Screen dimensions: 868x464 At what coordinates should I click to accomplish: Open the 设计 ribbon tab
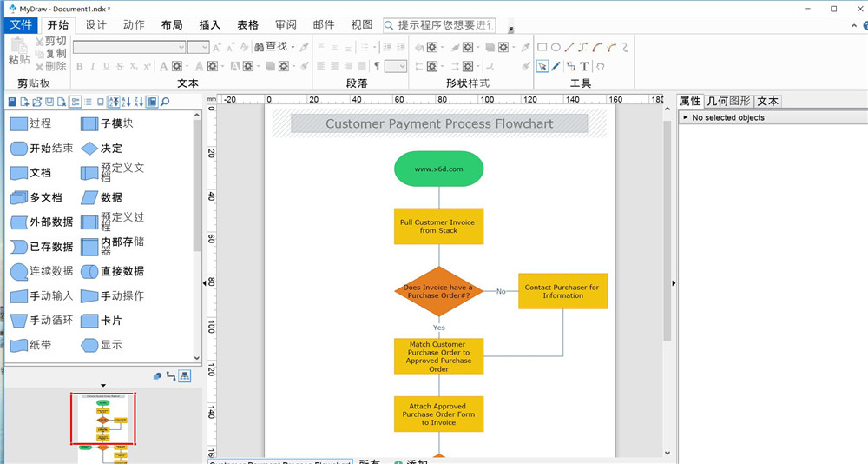click(95, 25)
